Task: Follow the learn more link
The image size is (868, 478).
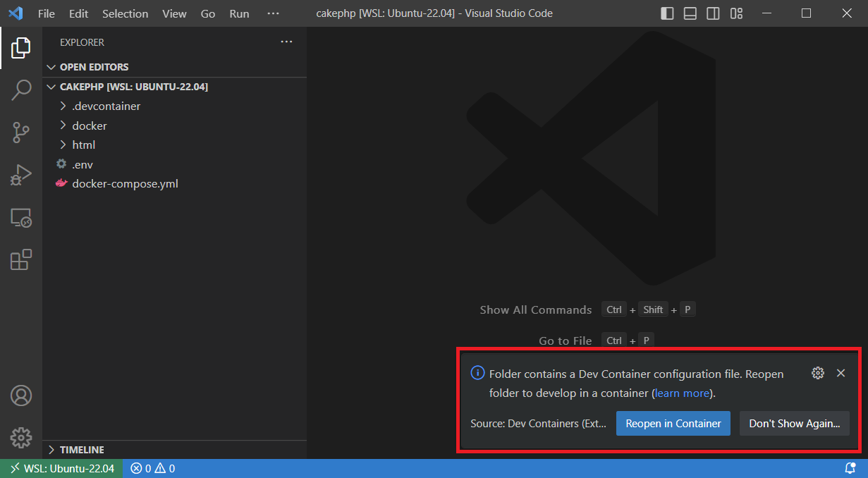Action: tap(680, 393)
